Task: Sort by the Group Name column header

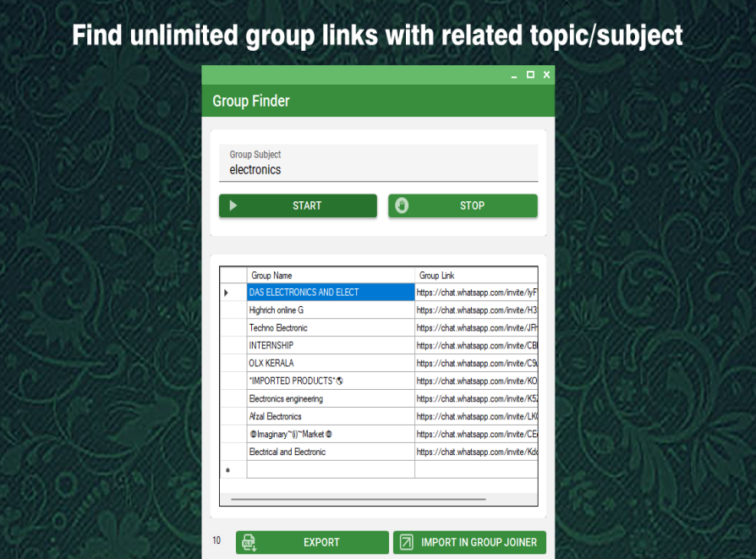Action: 330,276
